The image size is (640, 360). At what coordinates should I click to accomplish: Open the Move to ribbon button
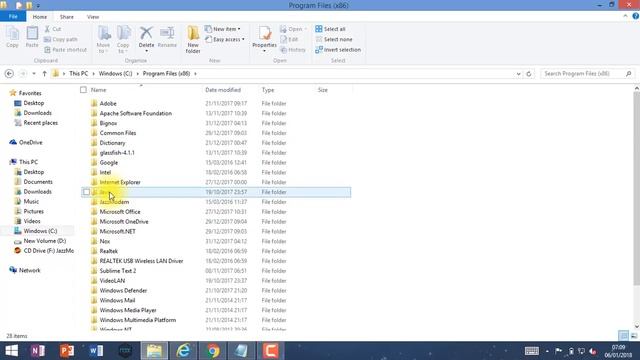click(103, 39)
